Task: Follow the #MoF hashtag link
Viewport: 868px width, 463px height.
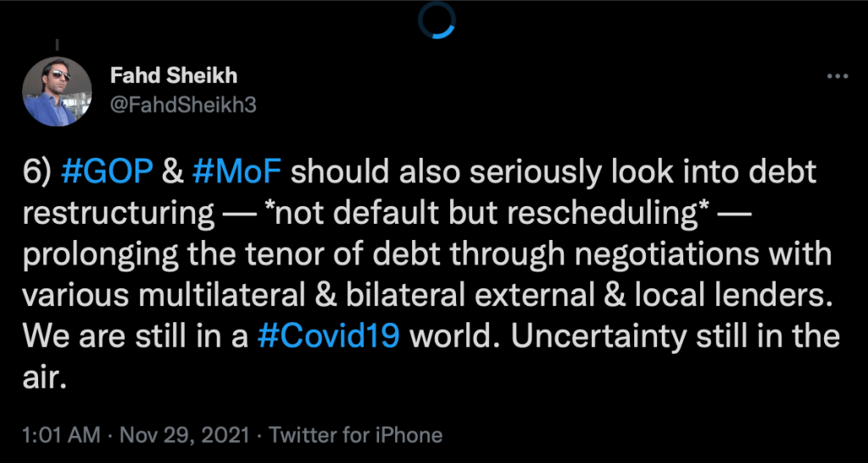Action: (x=237, y=172)
